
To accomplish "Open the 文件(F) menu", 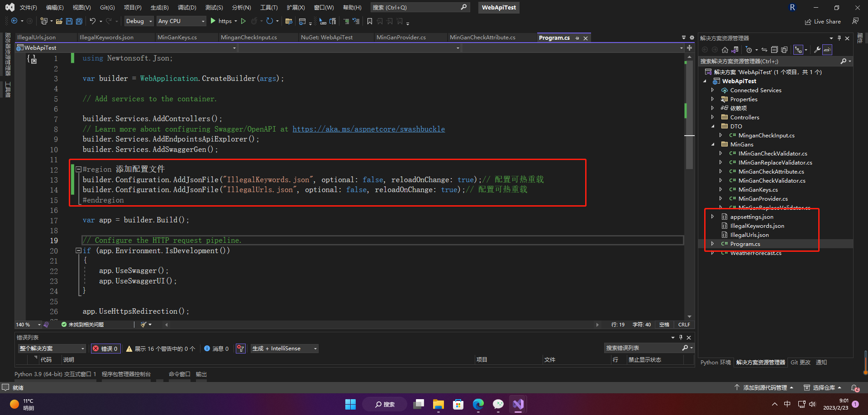I will coord(28,8).
